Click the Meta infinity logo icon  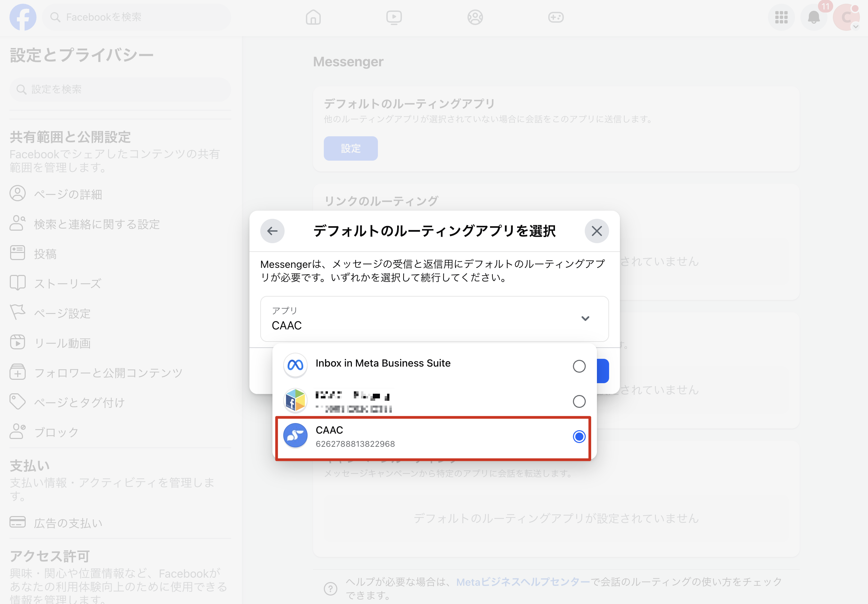(x=295, y=365)
